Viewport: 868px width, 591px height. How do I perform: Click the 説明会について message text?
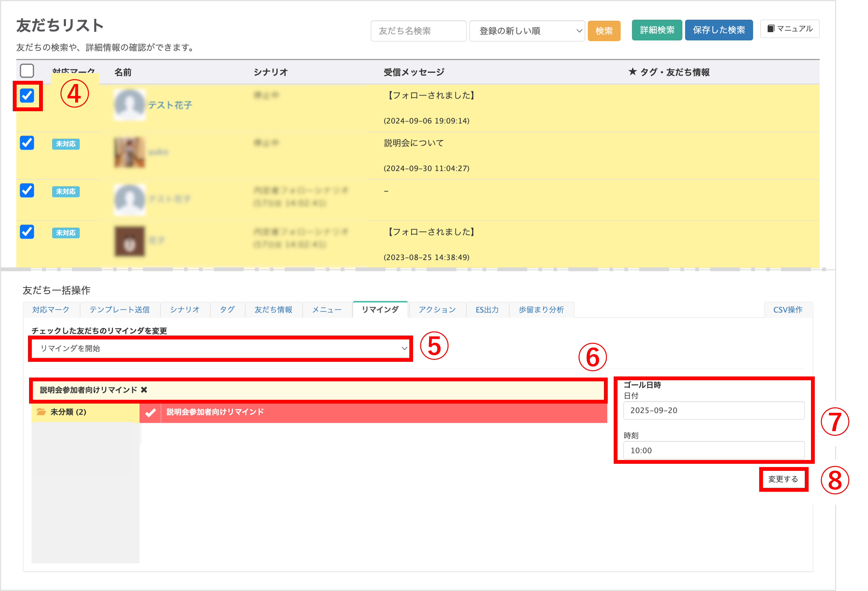pyautogui.click(x=414, y=143)
